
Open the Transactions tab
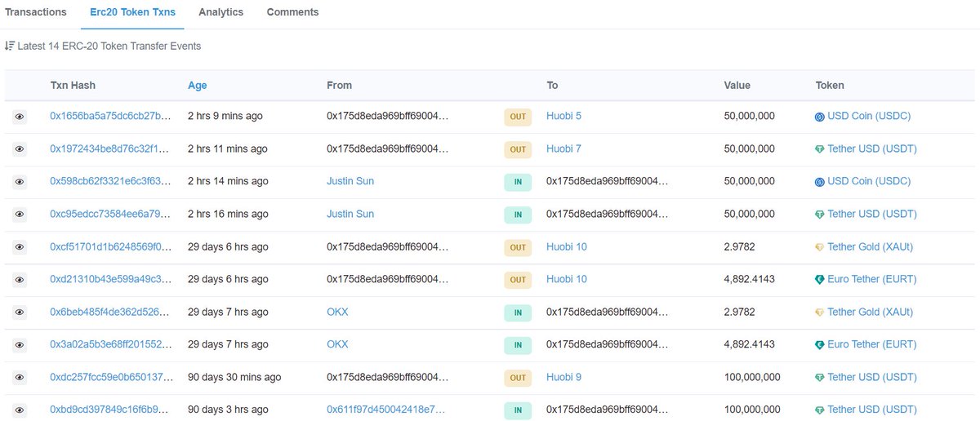tap(36, 12)
